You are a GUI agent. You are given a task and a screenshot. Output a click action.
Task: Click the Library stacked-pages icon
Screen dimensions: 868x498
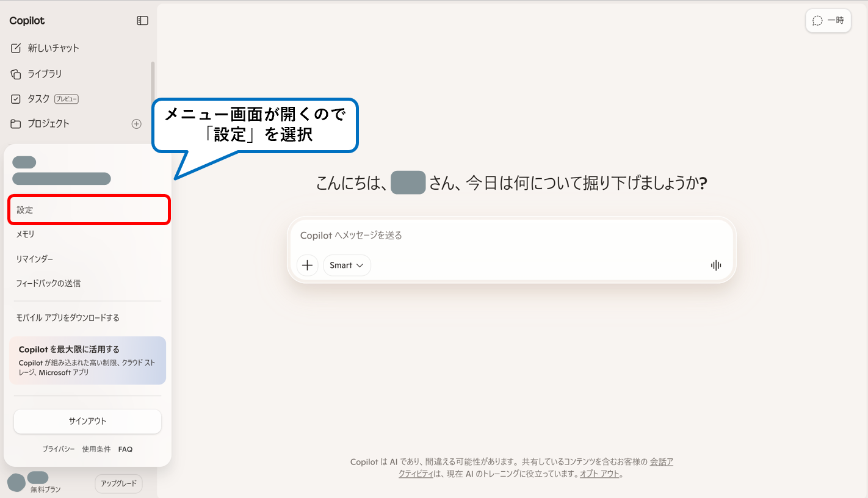pos(16,74)
